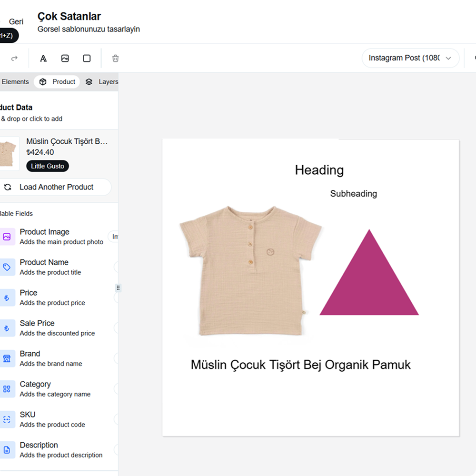
Task: Click the redo arrow icon
Action: (14, 58)
